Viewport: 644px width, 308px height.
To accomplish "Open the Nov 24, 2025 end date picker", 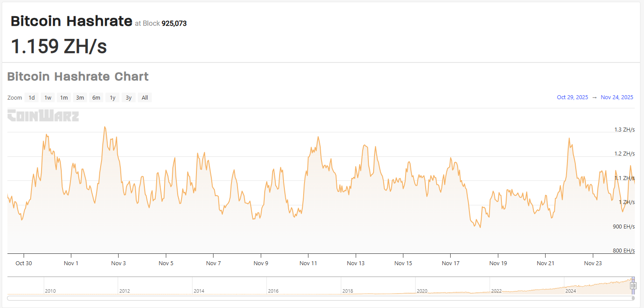I will tap(617, 97).
